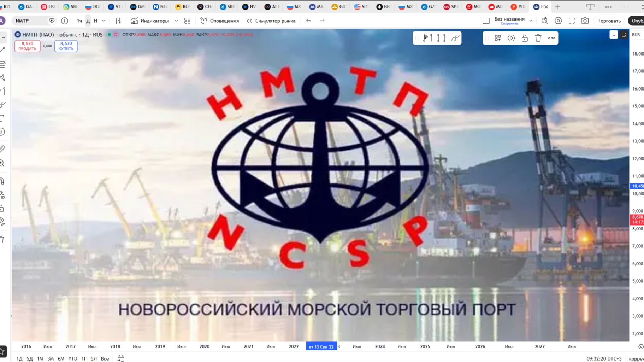Switch to the YTD timeframe tab
Viewport: 644px width, 362px height.
pos(72,358)
